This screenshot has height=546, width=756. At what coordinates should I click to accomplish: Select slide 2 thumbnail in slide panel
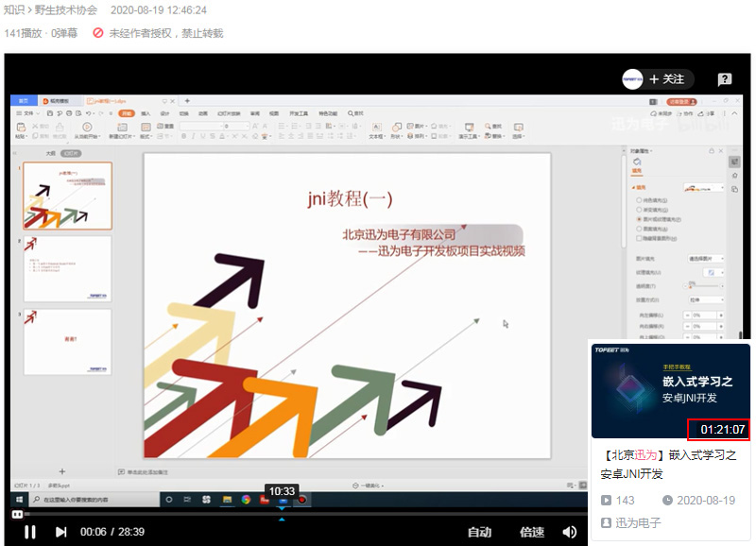click(x=67, y=269)
